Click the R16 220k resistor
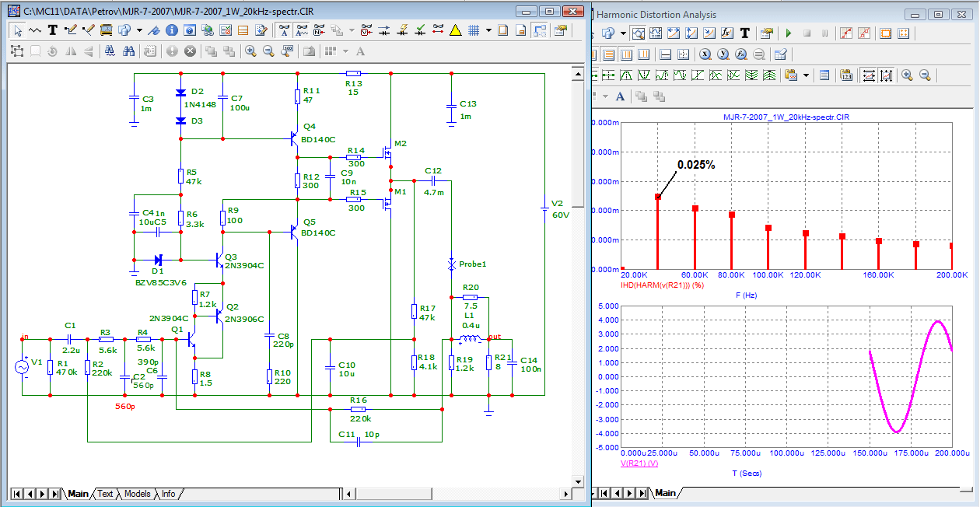 click(358, 410)
